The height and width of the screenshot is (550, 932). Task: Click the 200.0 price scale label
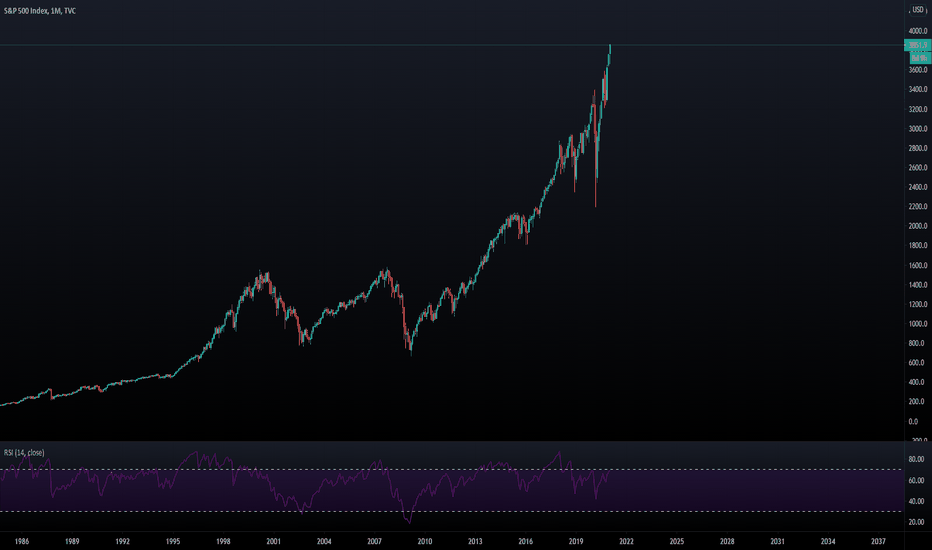(917, 401)
